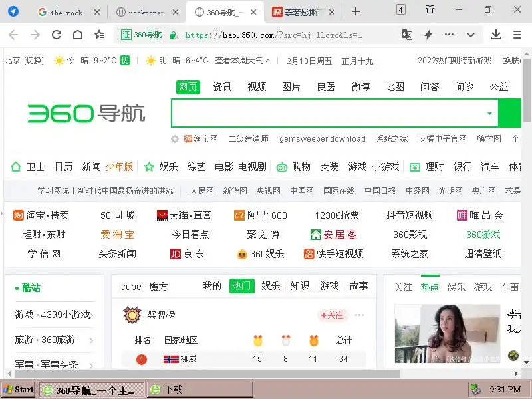Open the 12306抢票 link
Viewport: 532px width, 399px height.
pos(336,215)
